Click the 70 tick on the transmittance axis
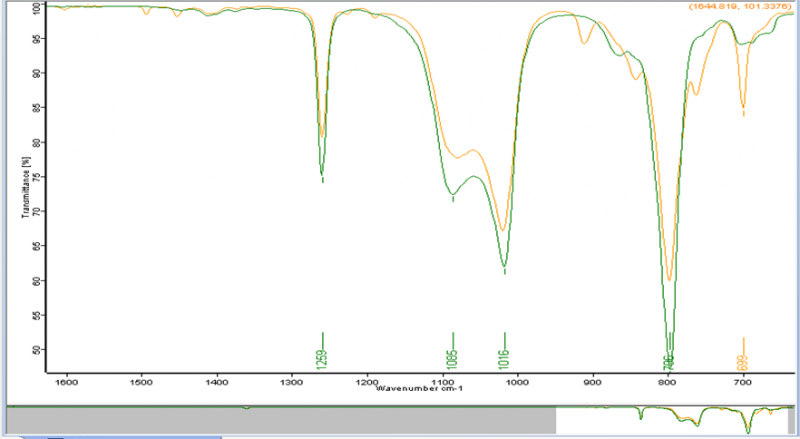Screen dimensions: 800x439 [36, 211]
